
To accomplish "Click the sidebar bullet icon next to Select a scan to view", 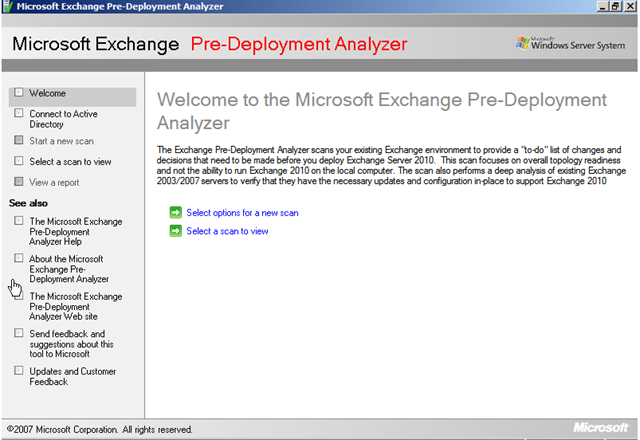I will tap(19, 161).
